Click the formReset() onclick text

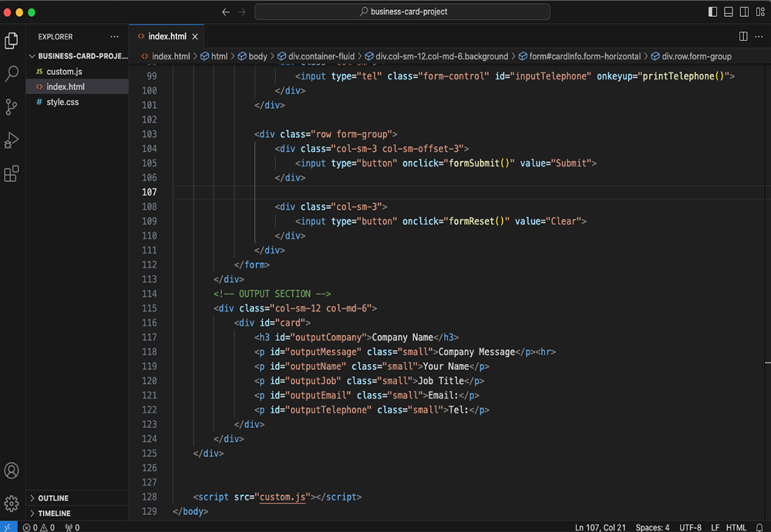476,221
